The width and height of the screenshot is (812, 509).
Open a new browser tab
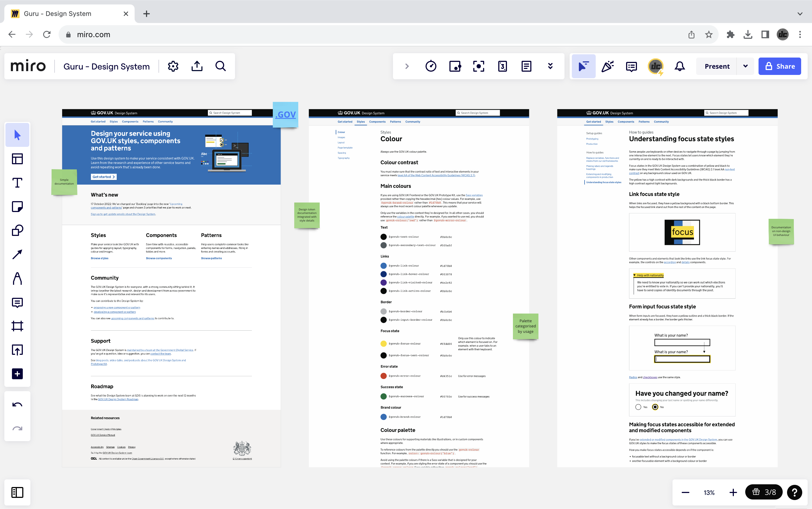click(146, 14)
